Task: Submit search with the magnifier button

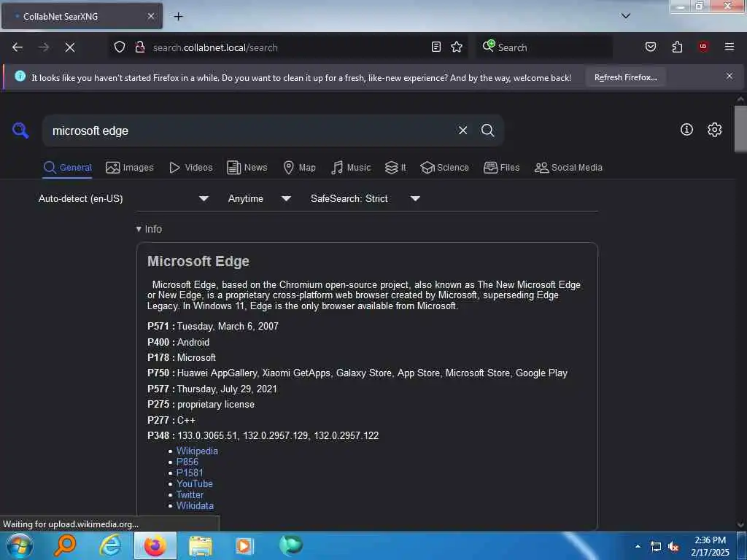Action: [487, 131]
